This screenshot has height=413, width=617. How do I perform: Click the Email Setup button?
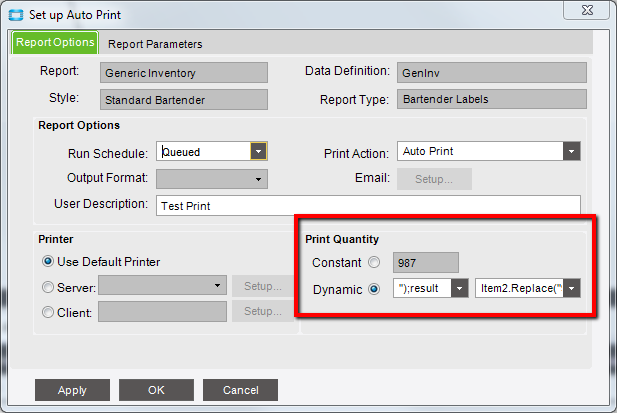tap(434, 179)
